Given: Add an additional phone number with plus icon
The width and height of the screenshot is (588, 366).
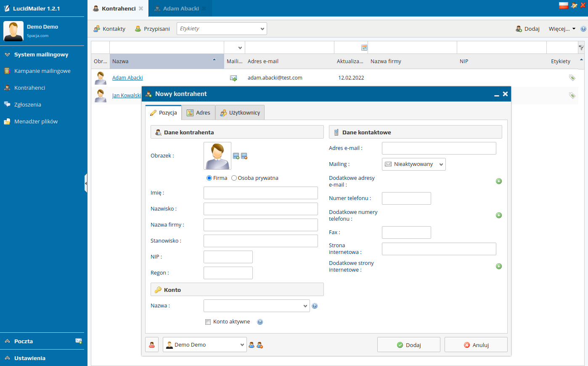Looking at the screenshot, I should [x=499, y=215].
